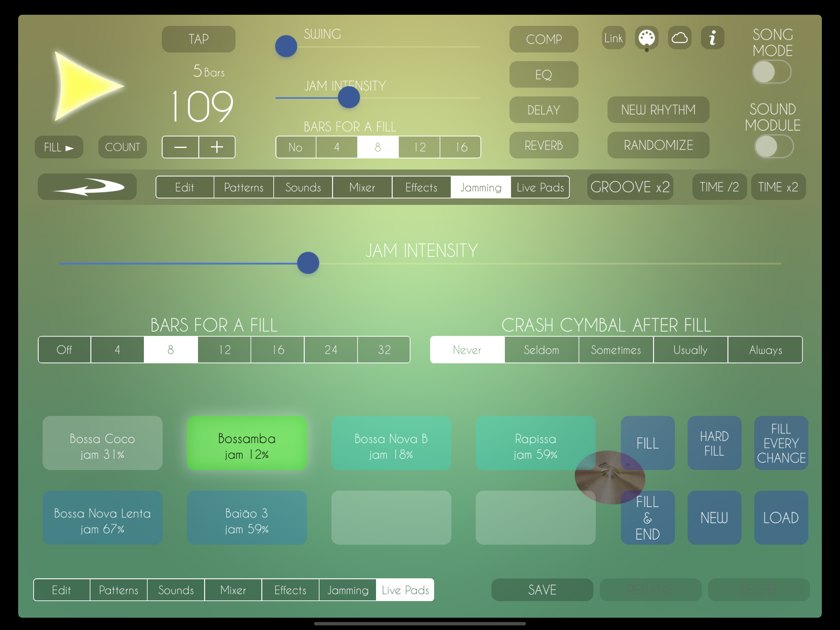Click the top JAM INTENSITY slider handle
840x630 pixels.
[349, 98]
